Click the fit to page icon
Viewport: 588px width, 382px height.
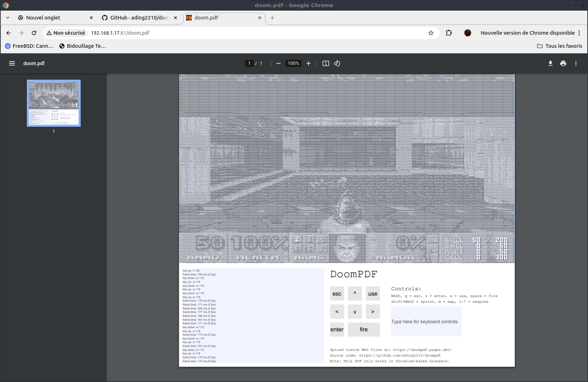326,63
